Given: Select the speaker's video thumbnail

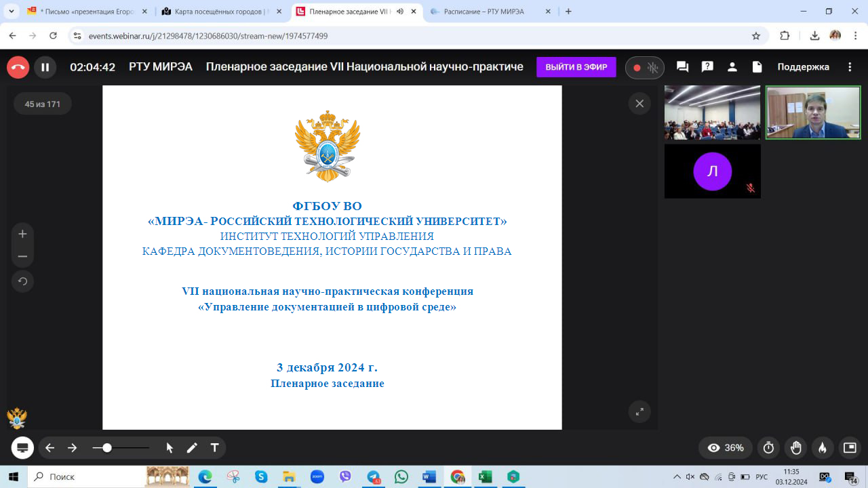Looking at the screenshot, I should 813,113.
